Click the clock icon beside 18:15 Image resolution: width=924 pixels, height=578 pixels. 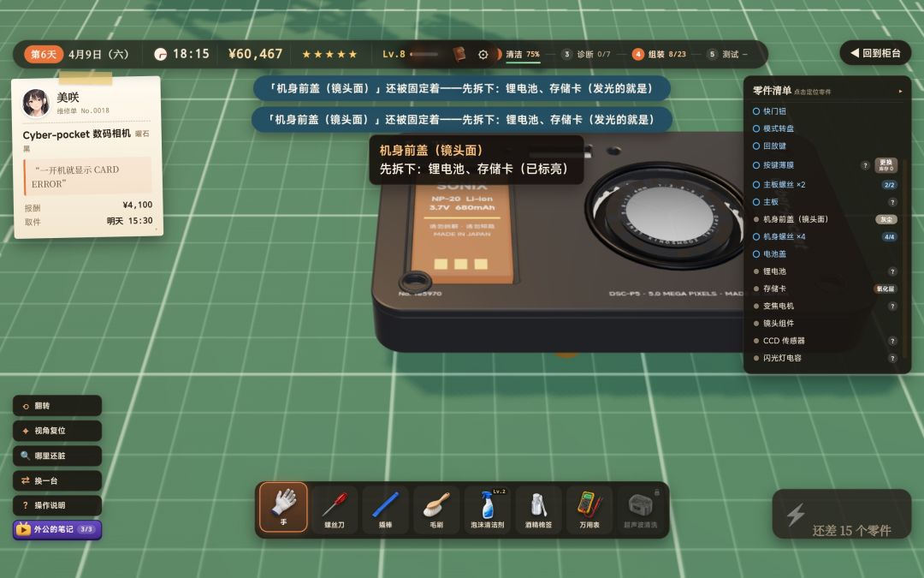(160, 54)
